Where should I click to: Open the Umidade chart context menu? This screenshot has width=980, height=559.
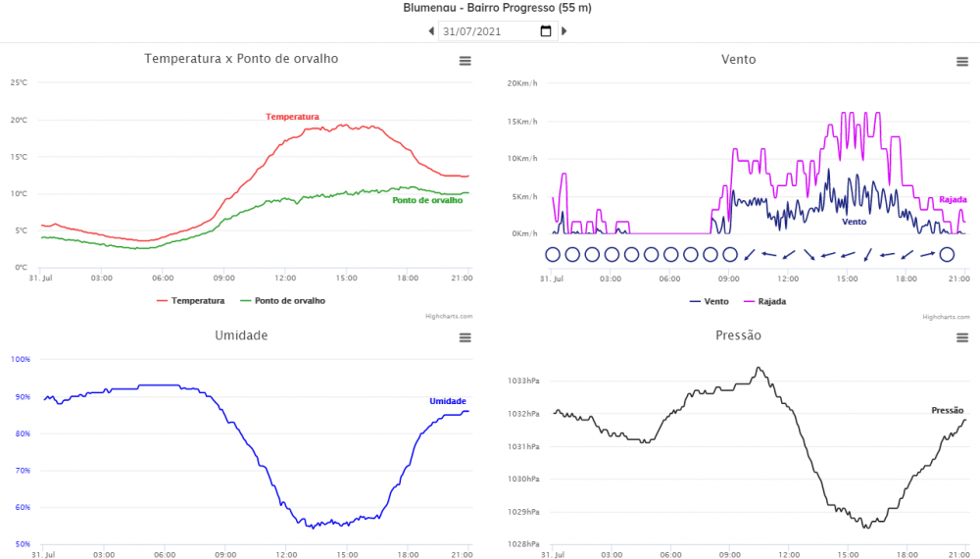(x=465, y=337)
